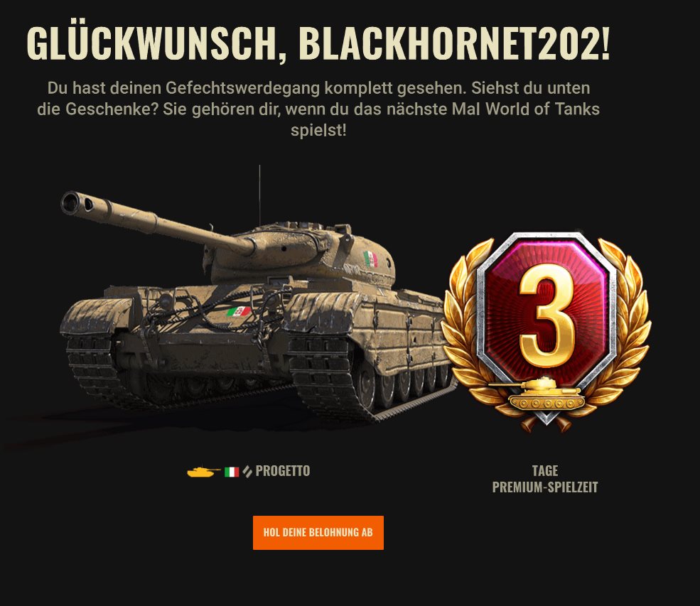Click the Italian flag decal on the tank hull
The width and height of the screenshot is (700, 606).
tap(238, 311)
